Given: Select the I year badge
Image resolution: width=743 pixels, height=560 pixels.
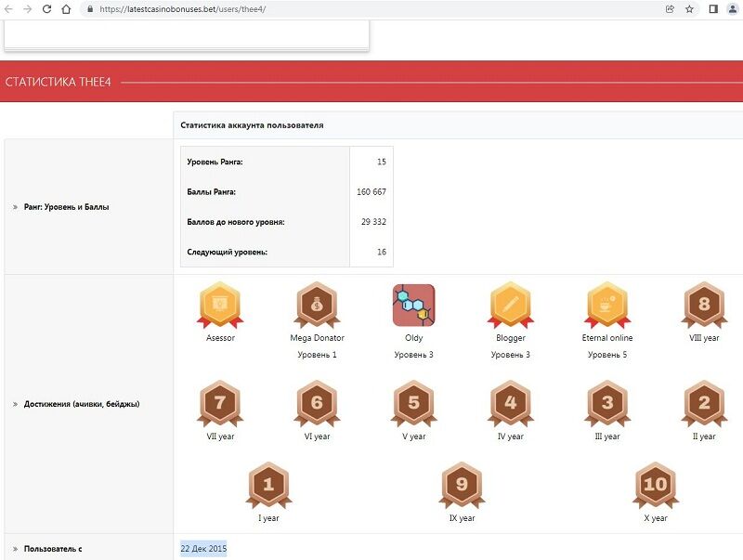Looking at the screenshot, I should point(268,485).
